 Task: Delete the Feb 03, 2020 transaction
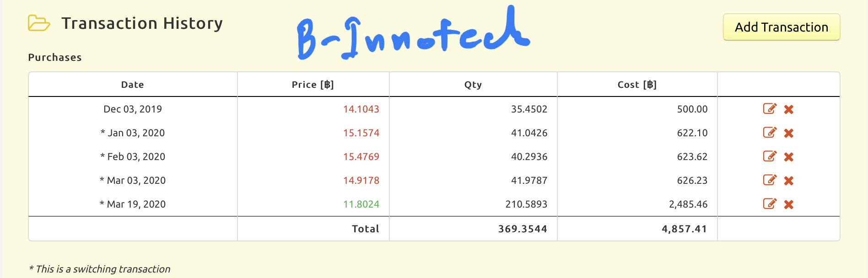coord(788,157)
